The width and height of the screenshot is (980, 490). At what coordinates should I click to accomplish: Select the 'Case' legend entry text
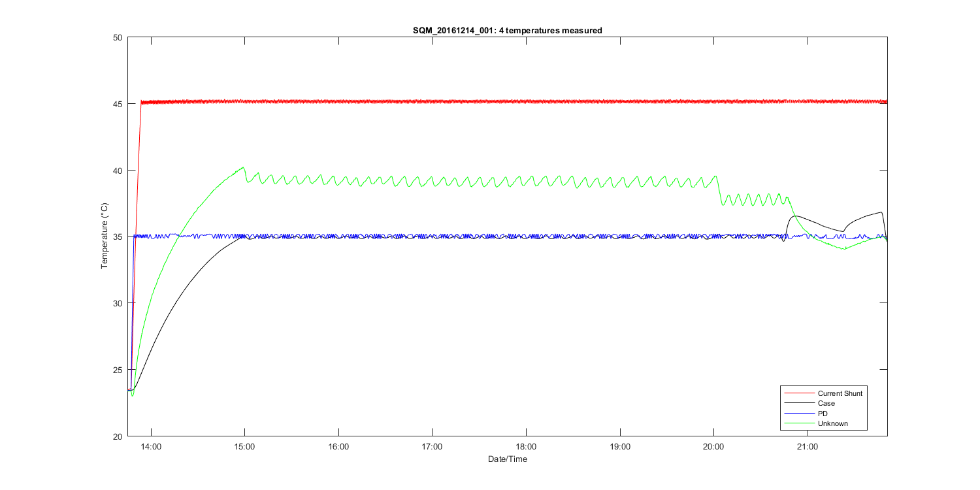click(826, 404)
